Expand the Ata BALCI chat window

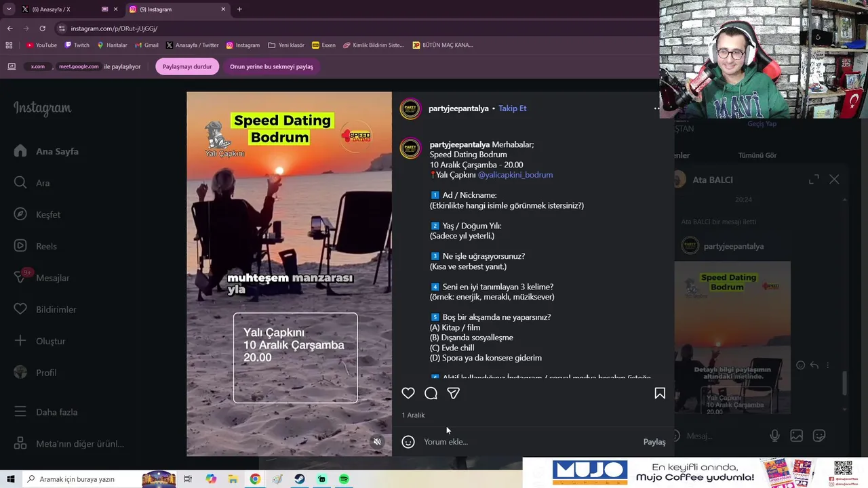coord(814,180)
